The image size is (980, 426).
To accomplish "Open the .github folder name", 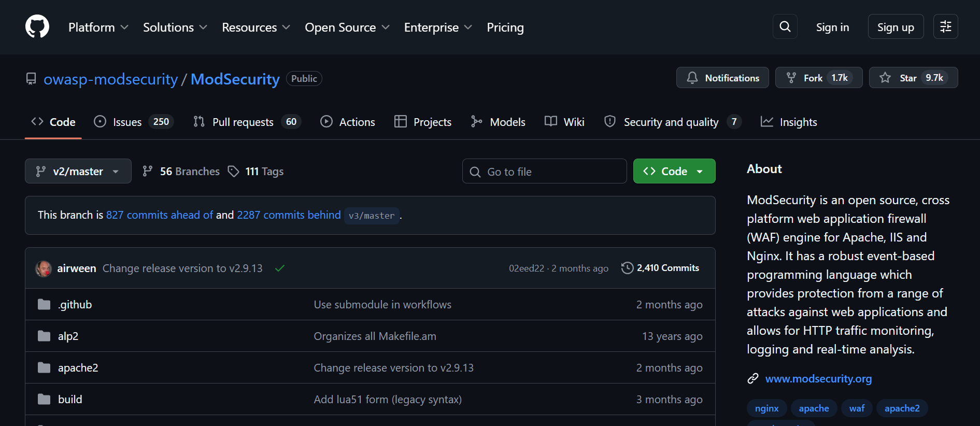I will click(x=75, y=304).
